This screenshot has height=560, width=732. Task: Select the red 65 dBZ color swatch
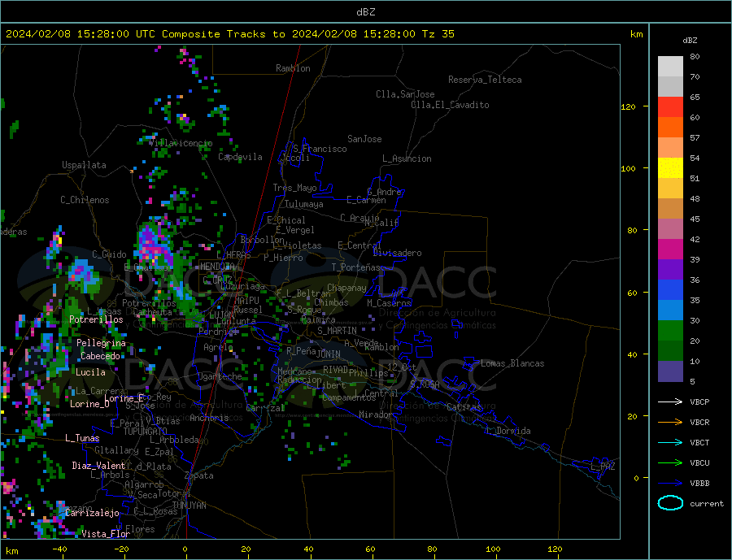(x=670, y=106)
